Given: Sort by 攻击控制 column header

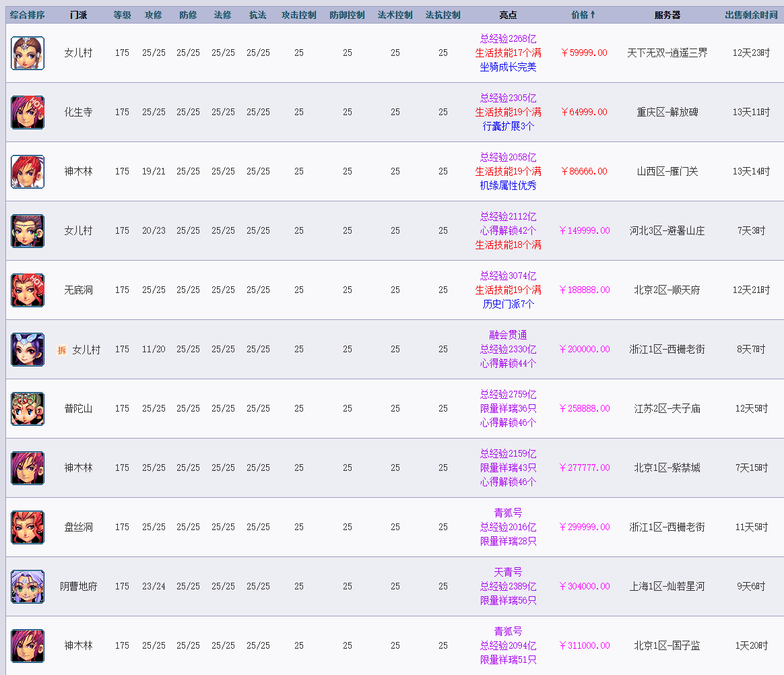Looking at the screenshot, I should [299, 15].
